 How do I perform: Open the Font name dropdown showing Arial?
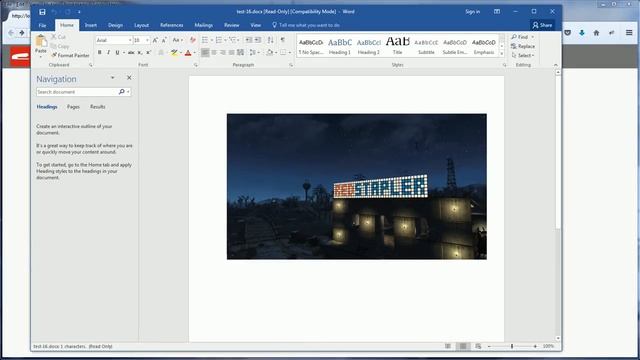(x=130, y=40)
